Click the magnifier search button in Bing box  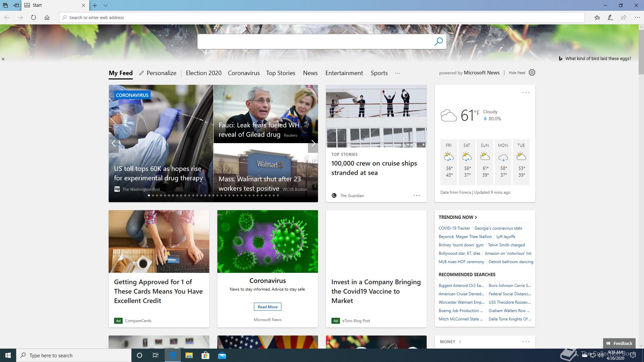pyautogui.click(x=438, y=42)
